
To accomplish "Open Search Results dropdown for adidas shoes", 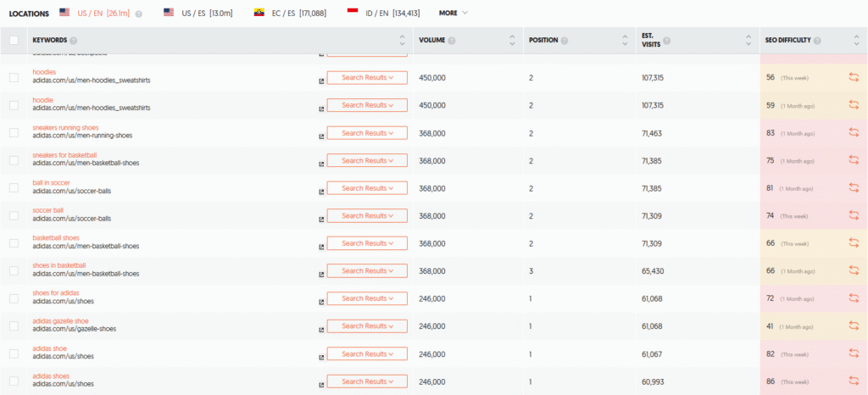I will point(367,381).
